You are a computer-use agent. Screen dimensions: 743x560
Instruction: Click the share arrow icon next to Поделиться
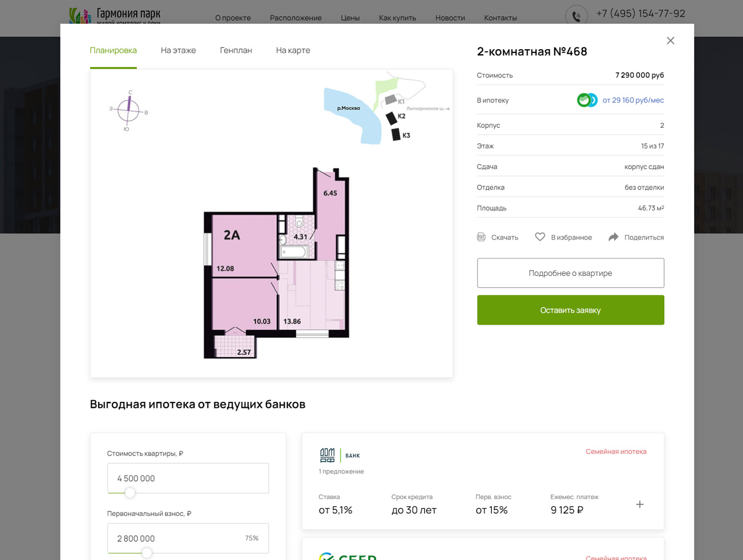coord(613,237)
